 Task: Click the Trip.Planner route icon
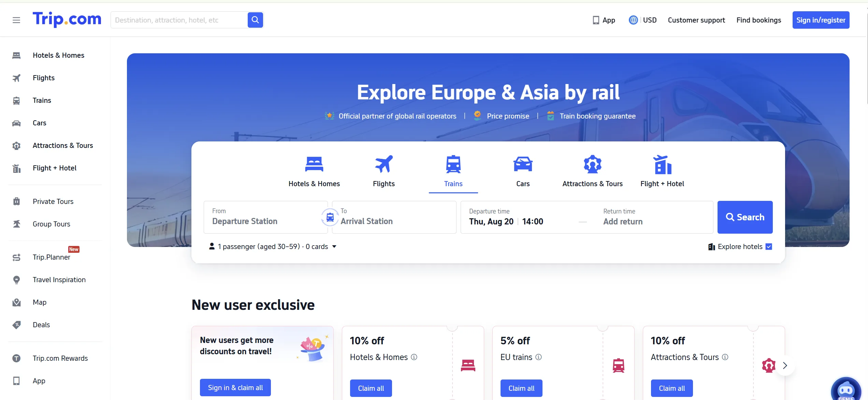16,257
